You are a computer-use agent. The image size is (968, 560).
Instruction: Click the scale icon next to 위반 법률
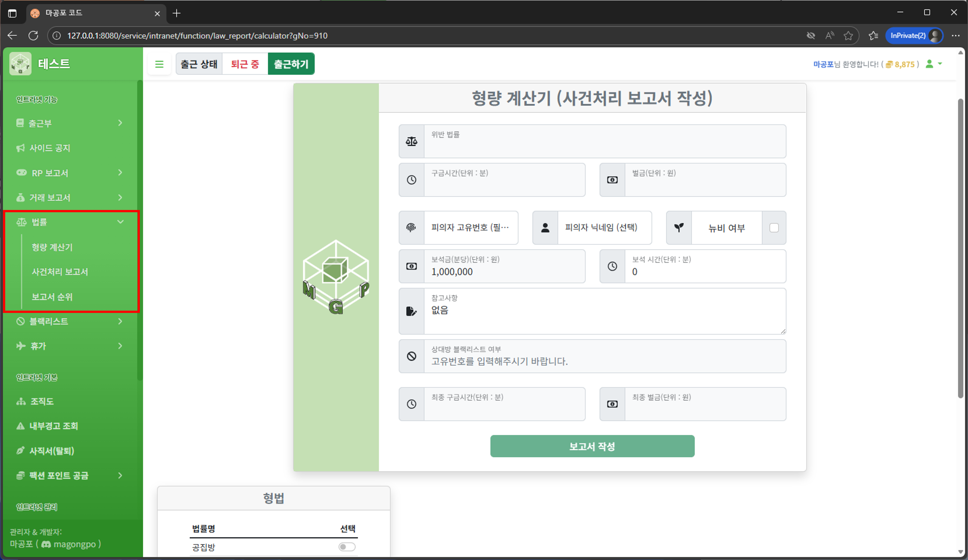pos(411,141)
